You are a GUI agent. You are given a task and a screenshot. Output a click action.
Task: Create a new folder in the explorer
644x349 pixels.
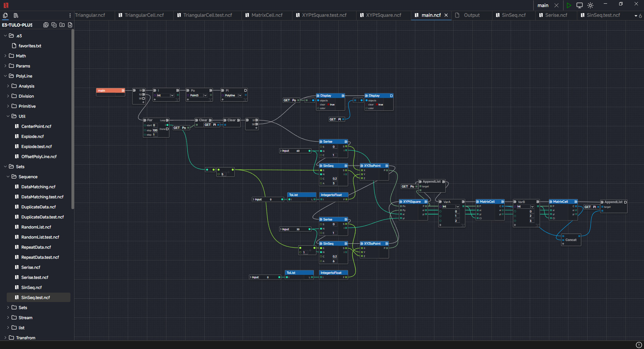pyautogui.click(x=62, y=25)
